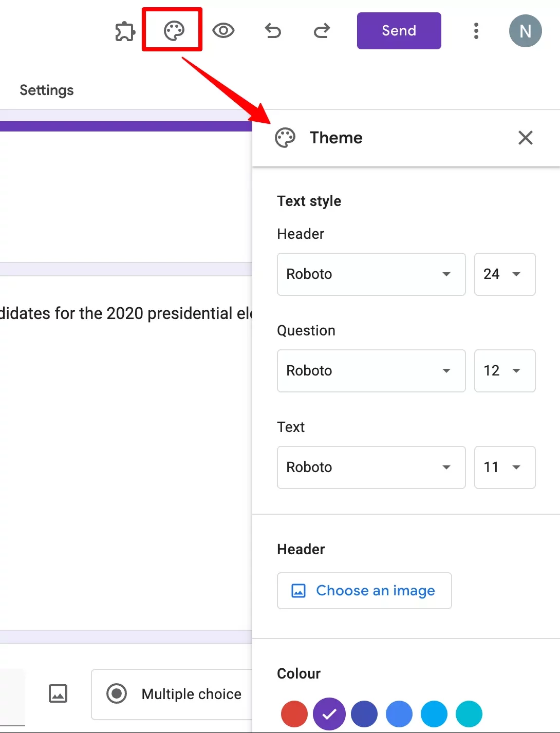Screen dimensions: 560x733
Task: Open the Header font Roboto dropdown
Action: pos(371,274)
